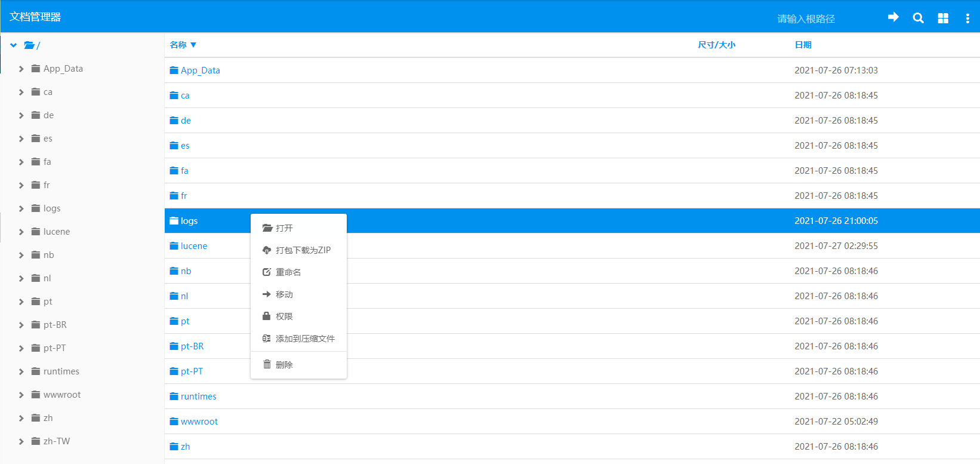Open the three-dot more options menu
The width and height of the screenshot is (980, 464).
point(967,19)
